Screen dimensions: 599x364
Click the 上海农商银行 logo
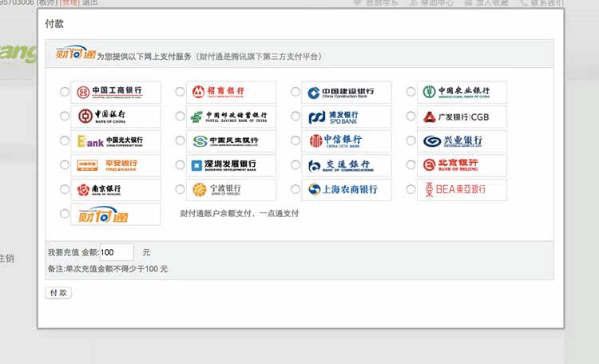[347, 190]
